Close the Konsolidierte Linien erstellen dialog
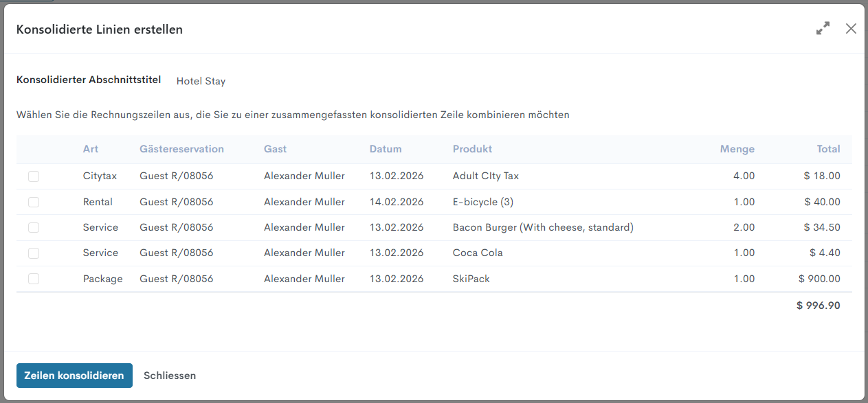The width and height of the screenshot is (868, 403). [x=851, y=29]
